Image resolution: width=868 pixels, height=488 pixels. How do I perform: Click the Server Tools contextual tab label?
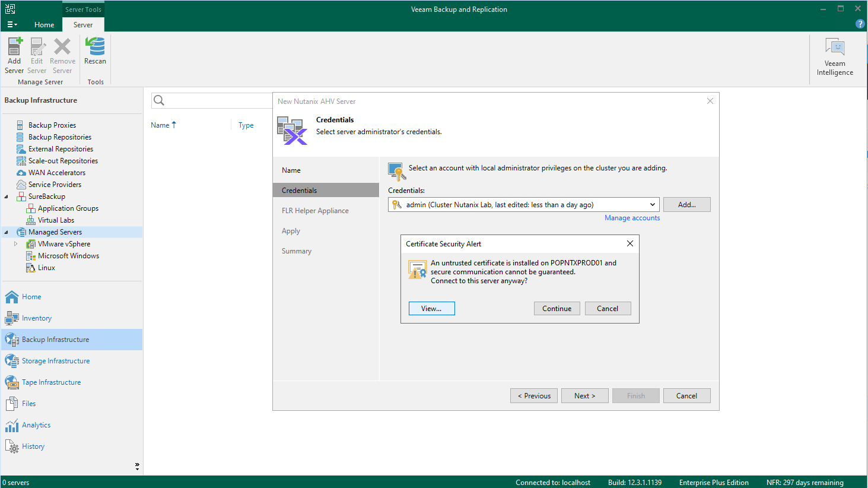pos(83,9)
